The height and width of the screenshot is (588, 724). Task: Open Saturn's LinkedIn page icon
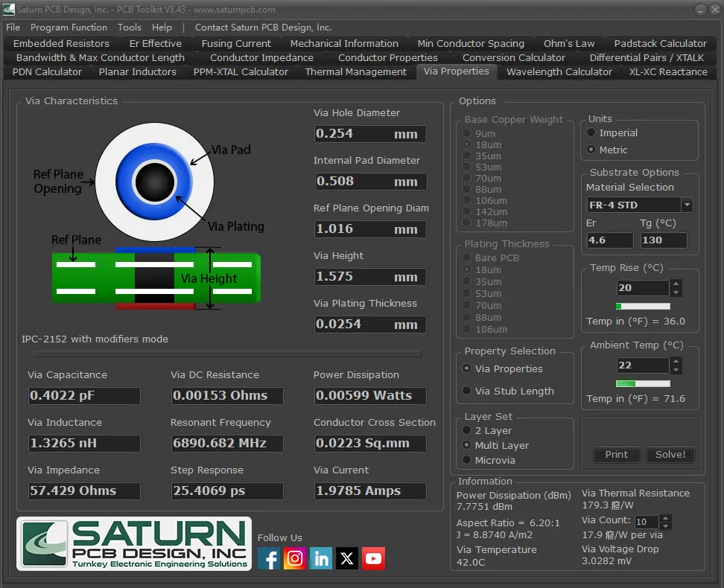[321, 558]
